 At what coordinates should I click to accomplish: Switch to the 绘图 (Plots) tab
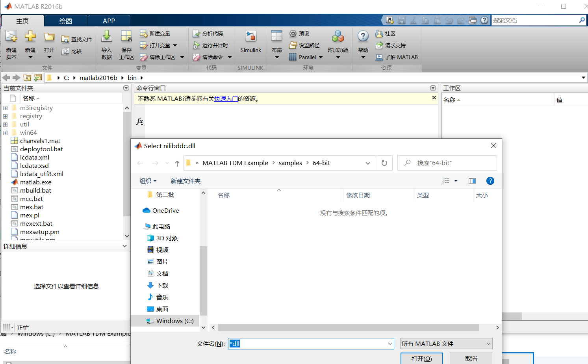66,21
